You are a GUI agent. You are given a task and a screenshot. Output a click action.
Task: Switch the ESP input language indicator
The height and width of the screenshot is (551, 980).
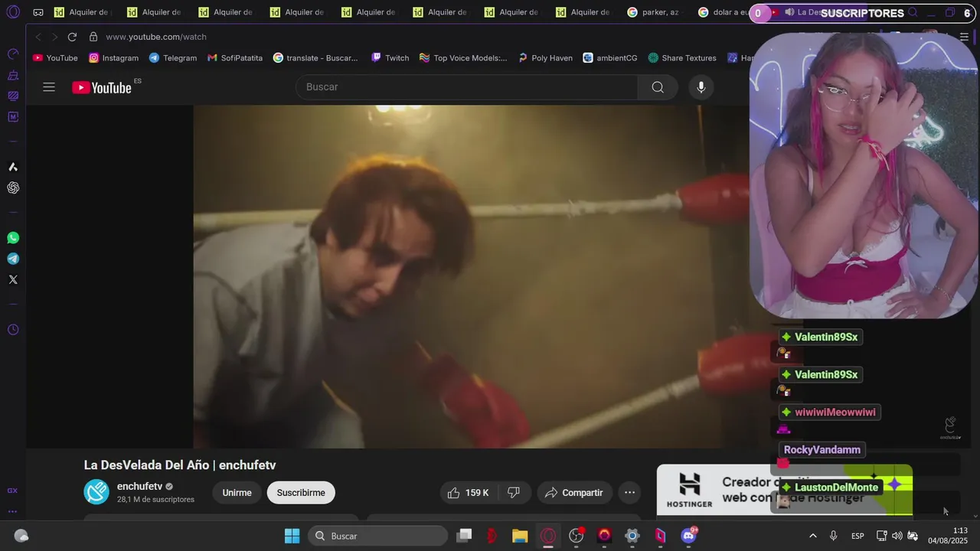pos(858,536)
